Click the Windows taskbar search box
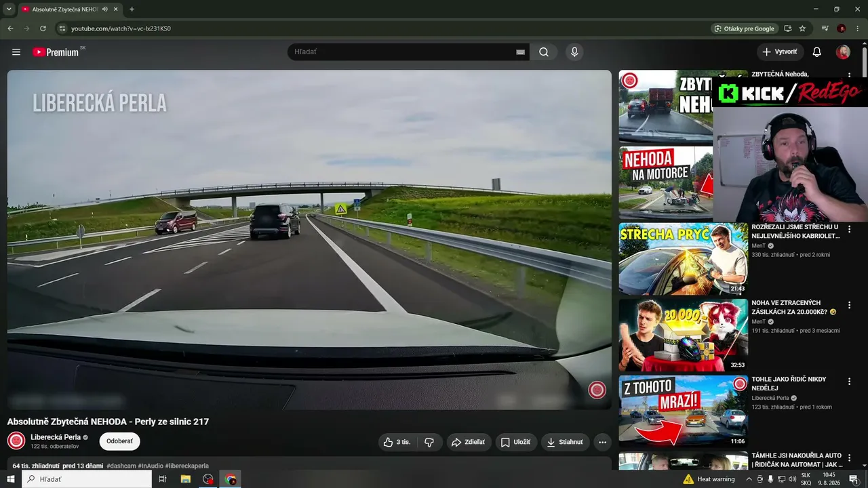Screen dimensions: 868x488 87,479
